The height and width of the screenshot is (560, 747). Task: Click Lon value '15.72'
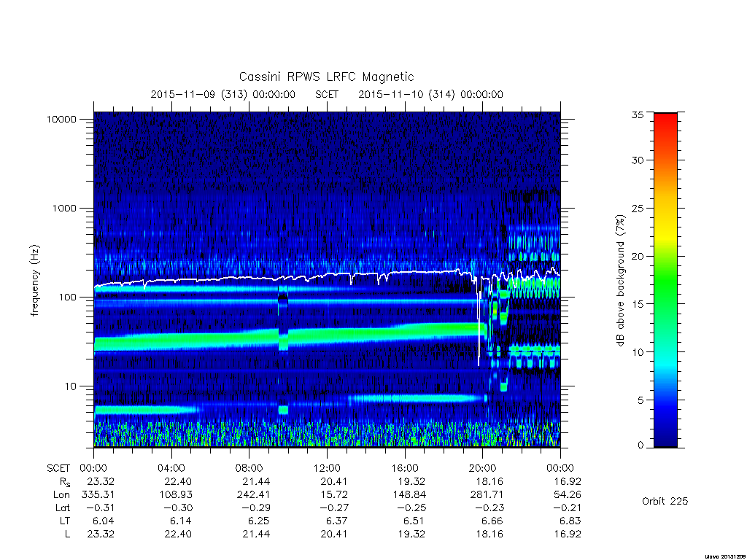334,495
